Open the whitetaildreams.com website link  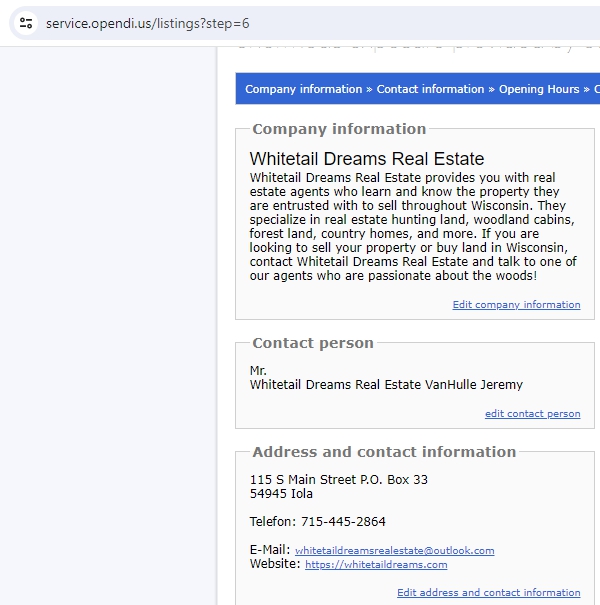point(376,565)
